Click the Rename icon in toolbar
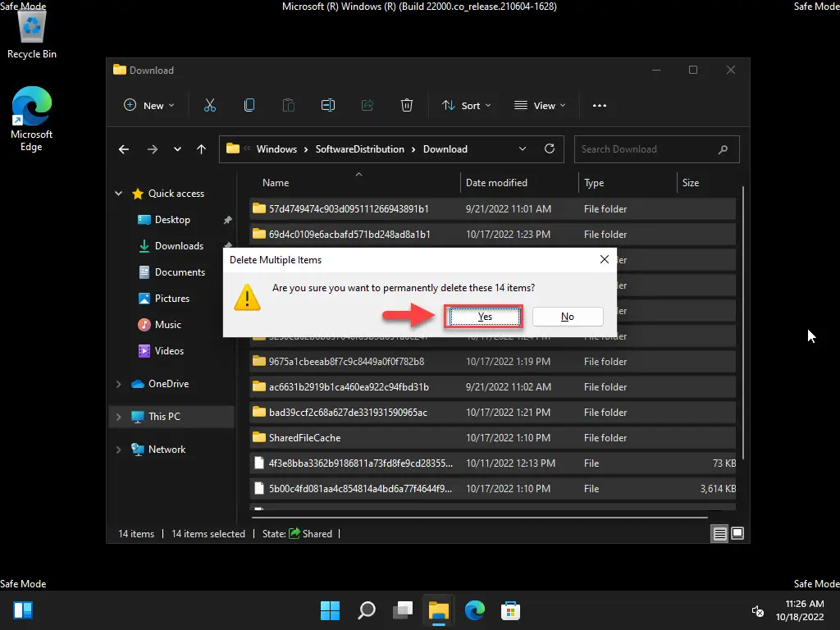The width and height of the screenshot is (840, 630). [328, 106]
